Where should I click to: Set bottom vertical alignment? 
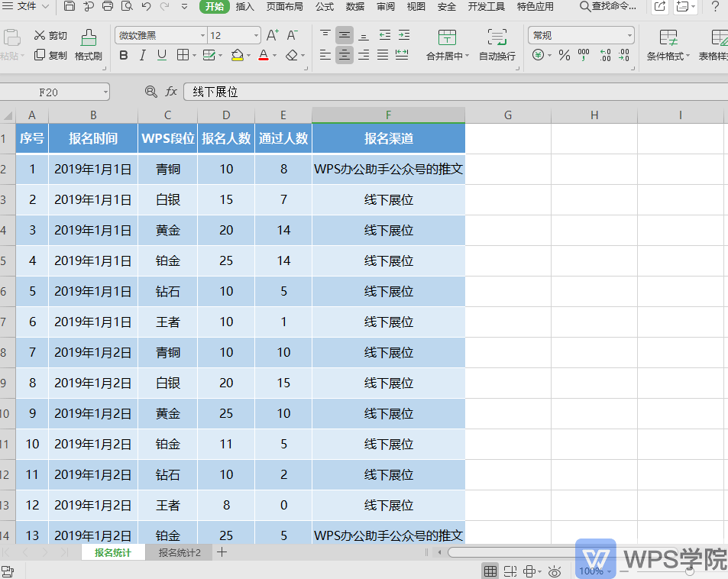[x=364, y=35]
